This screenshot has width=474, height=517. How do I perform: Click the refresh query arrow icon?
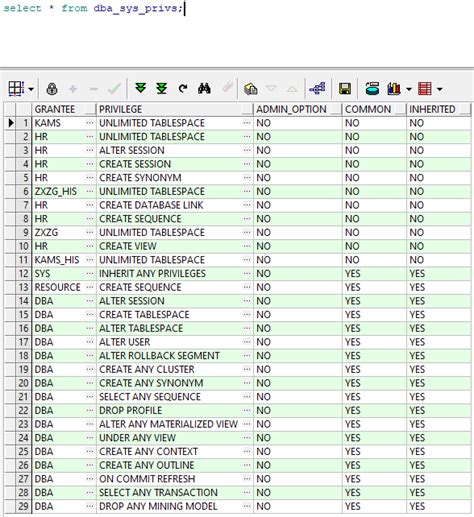pyautogui.click(x=183, y=88)
